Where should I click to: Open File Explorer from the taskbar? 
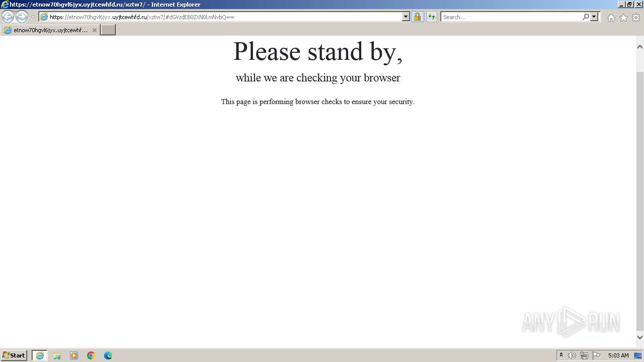(x=57, y=355)
